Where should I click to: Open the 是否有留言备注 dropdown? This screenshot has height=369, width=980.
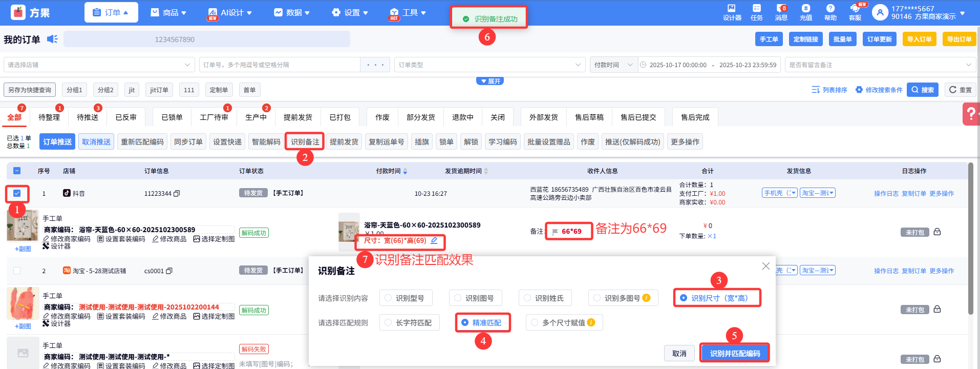880,65
